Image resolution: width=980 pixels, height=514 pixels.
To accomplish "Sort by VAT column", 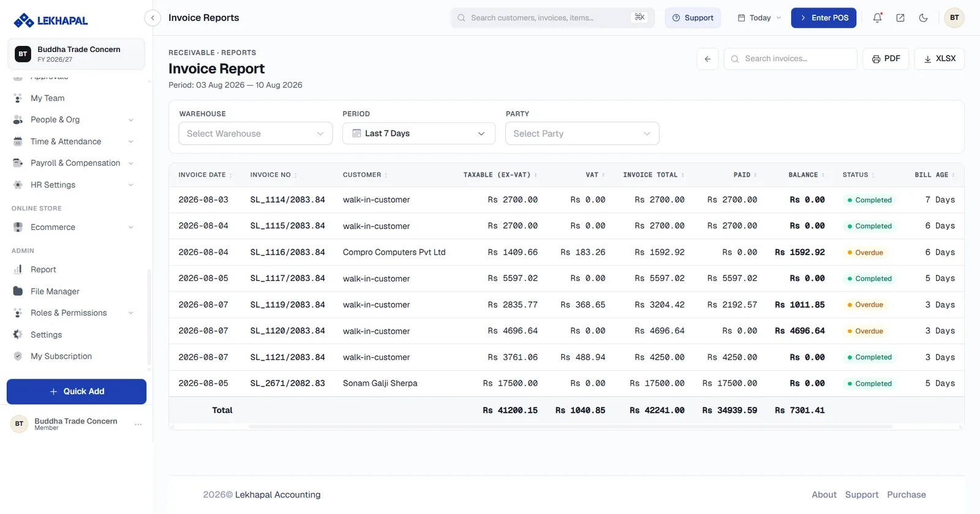I will click(x=595, y=175).
